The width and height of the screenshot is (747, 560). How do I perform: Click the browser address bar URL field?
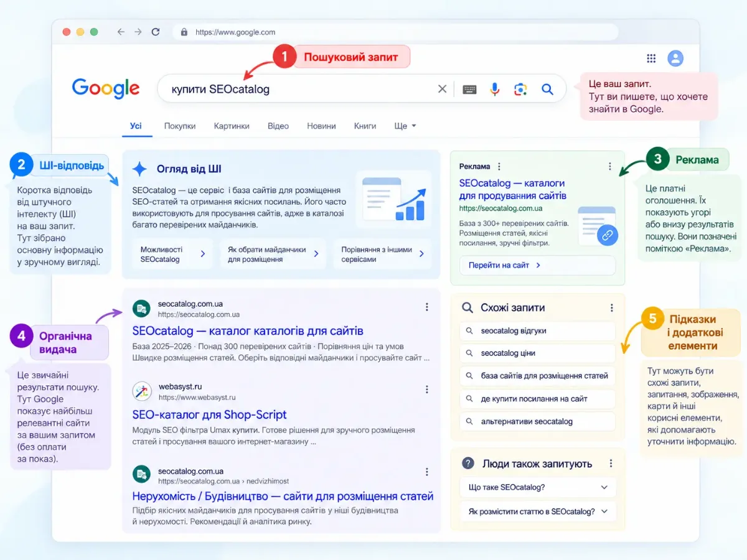coord(395,32)
